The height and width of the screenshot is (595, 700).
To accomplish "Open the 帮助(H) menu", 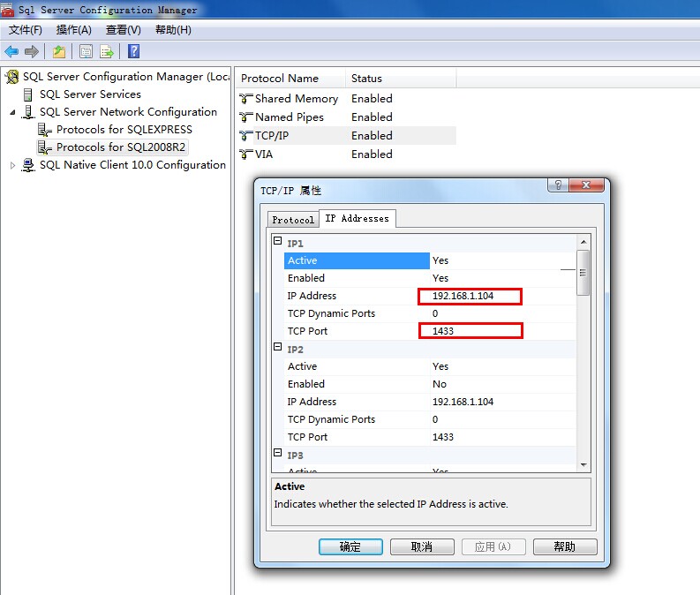I will point(173,30).
